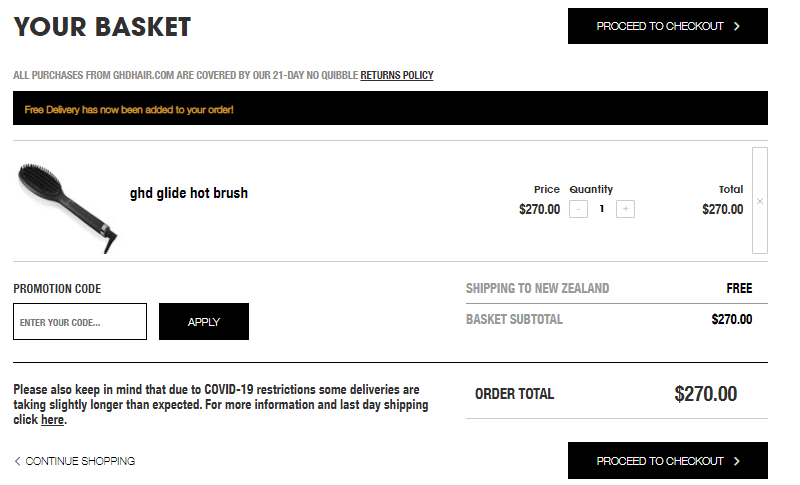The width and height of the screenshot is (800, 485).
Task: Click the chevron beside Continue Shopping
Action: (x=17, y=461)
